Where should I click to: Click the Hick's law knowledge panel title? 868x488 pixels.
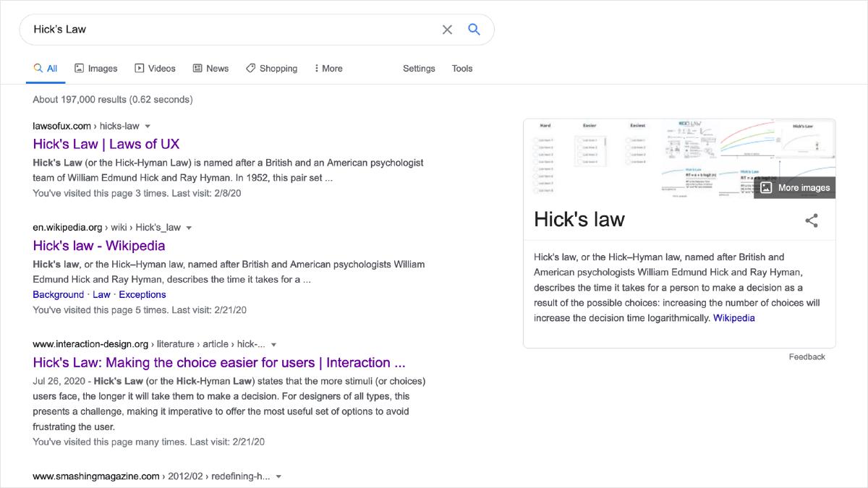[x=579, y=219]
